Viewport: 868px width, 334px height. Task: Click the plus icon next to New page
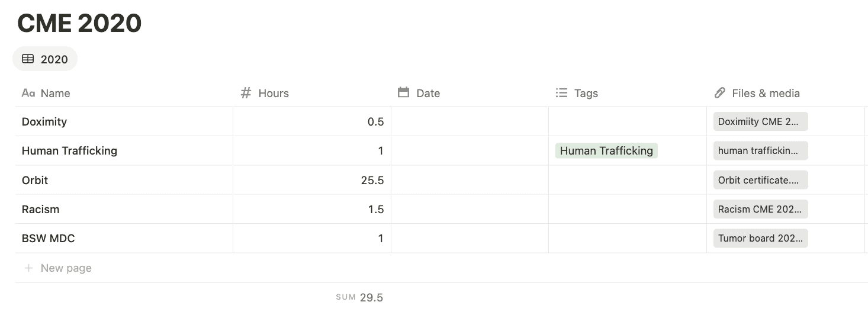pyautogui.click(x=28, y=268)
